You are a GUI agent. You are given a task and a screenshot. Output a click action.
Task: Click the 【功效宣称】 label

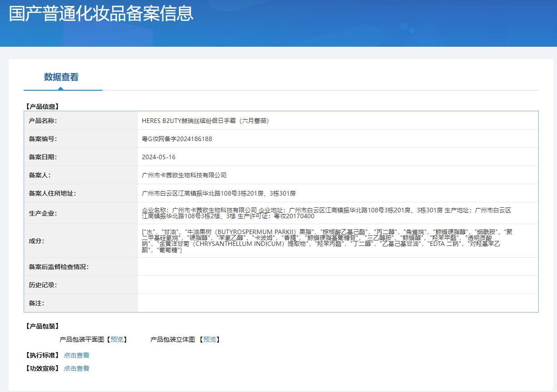[x=42, y=368]
